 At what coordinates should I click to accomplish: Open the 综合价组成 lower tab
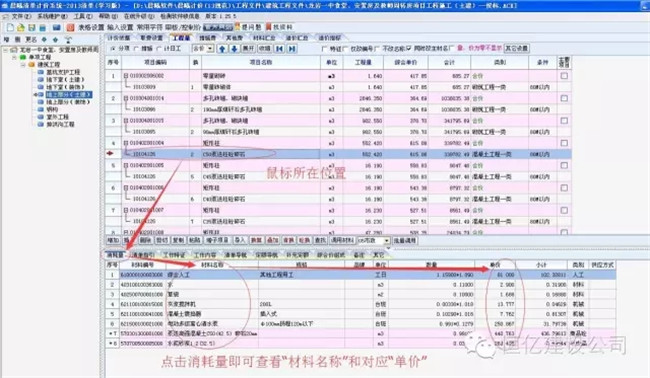(331, 254)
